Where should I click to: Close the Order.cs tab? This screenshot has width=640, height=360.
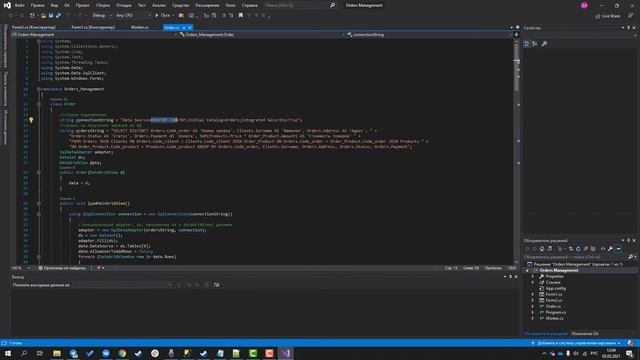click(x=190, y=27)
